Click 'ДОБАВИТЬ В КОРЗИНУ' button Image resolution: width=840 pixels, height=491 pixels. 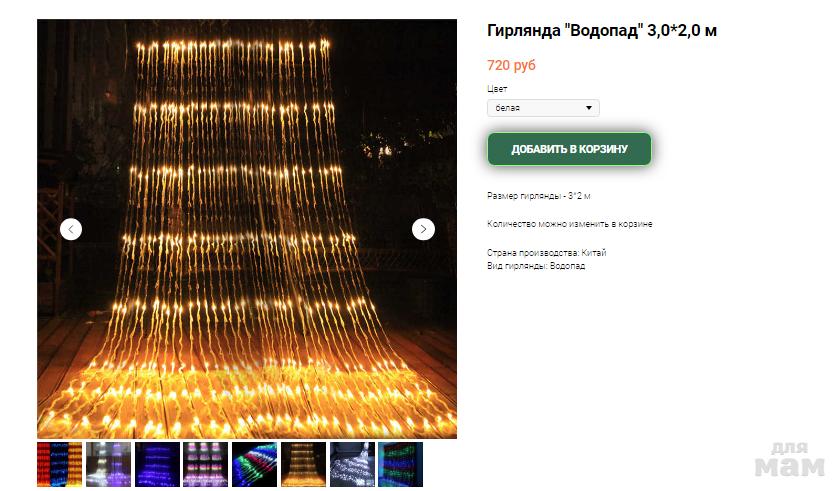click(x=569, y=149)
